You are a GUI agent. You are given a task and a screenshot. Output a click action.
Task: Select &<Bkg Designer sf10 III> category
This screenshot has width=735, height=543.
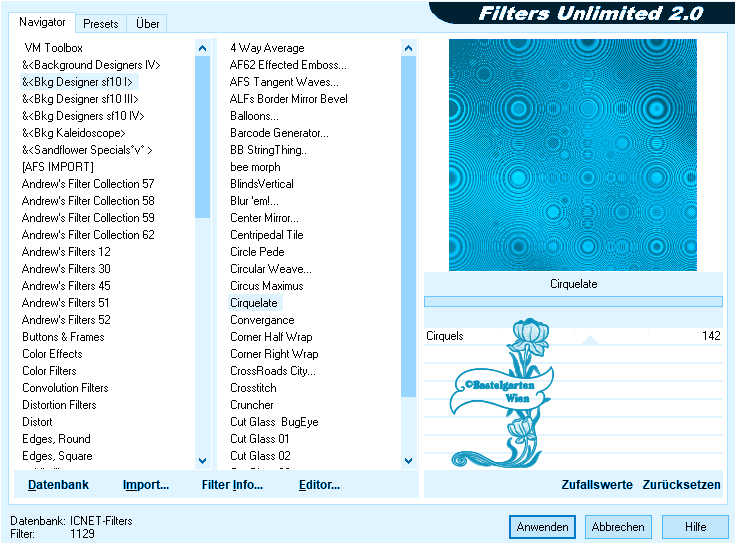(x=80, y=99)
